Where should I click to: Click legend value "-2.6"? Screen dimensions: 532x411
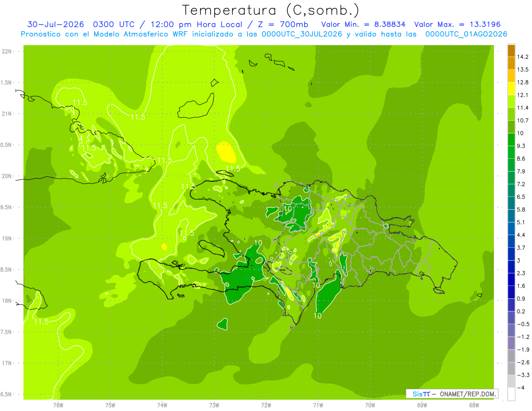[x=523, y=362]
